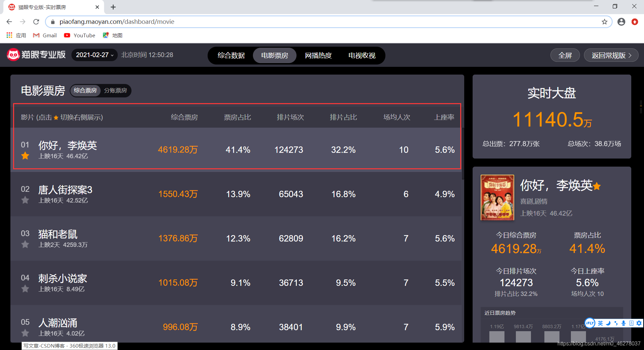Open IME settings gear icon
644x350 pixels.
pyautogui.click(x=639, y=323)
